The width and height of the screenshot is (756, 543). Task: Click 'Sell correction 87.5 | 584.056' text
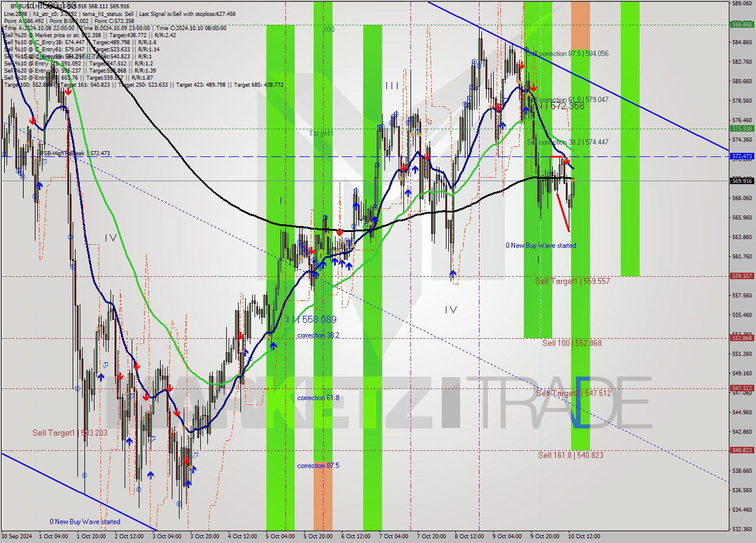pyautogui.click(x=567, y=54)
